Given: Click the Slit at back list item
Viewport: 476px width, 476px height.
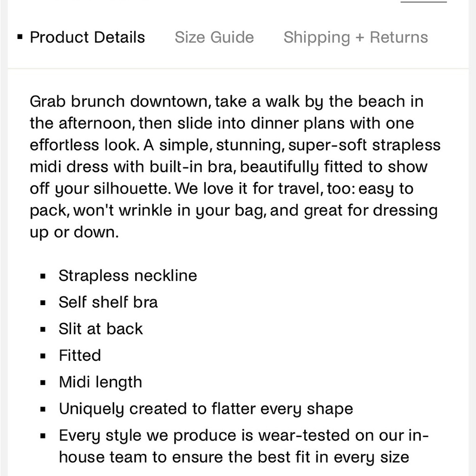Looking at the screenshot, I should [100, 329].
